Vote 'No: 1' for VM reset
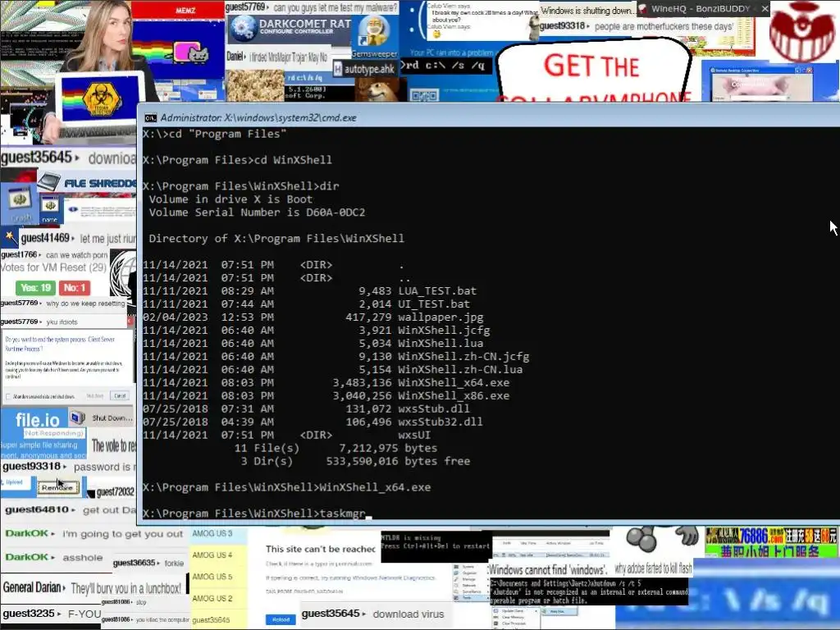 point(75,288)
